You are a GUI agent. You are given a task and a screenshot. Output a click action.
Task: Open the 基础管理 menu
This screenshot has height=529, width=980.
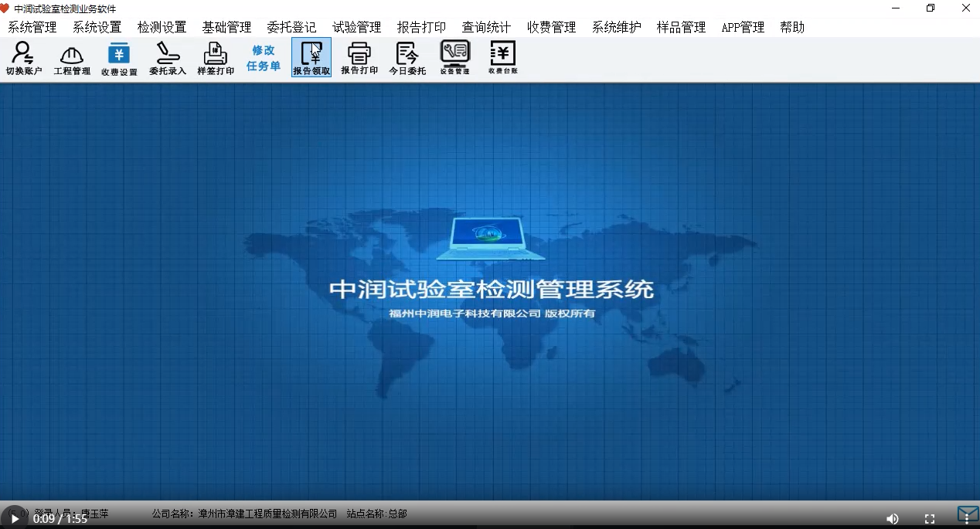click(x=227, y=27)
